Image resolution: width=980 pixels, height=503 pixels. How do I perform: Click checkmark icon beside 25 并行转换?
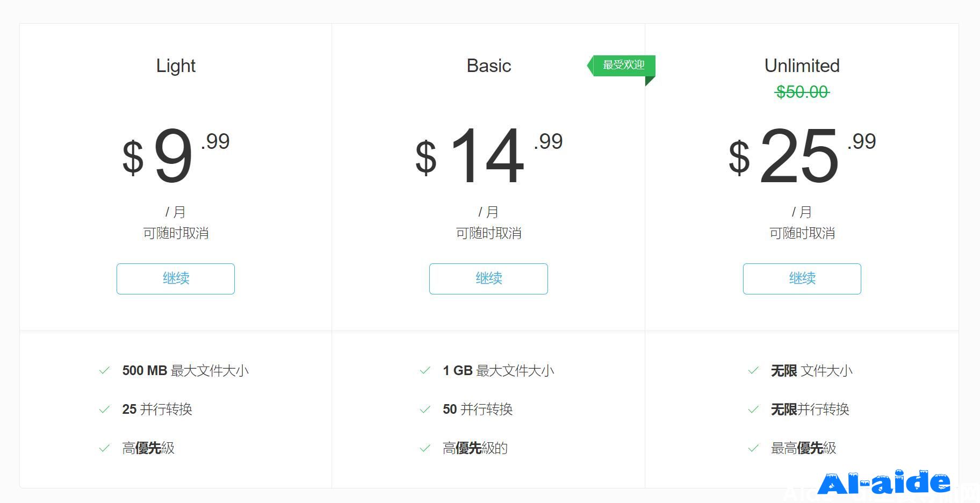coord(104,409)
